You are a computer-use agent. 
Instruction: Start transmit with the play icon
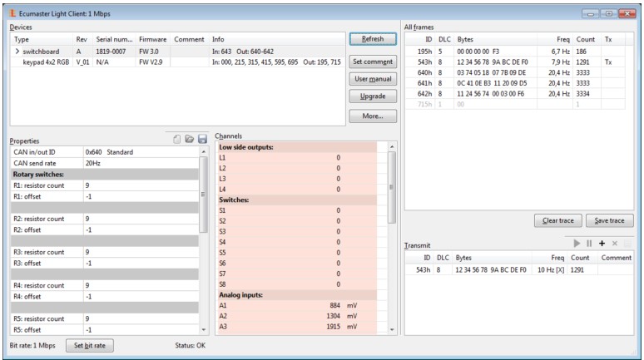click(577, 244)
